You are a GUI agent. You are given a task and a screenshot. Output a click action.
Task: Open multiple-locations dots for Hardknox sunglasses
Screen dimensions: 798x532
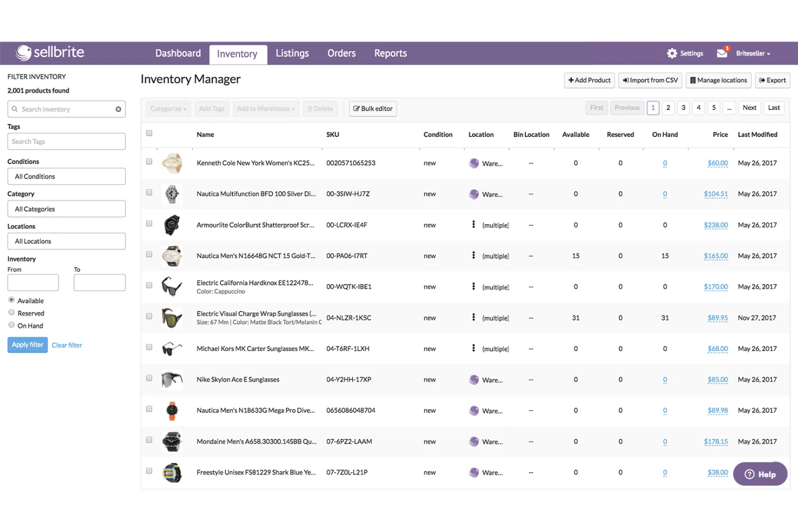coord(473,286)
